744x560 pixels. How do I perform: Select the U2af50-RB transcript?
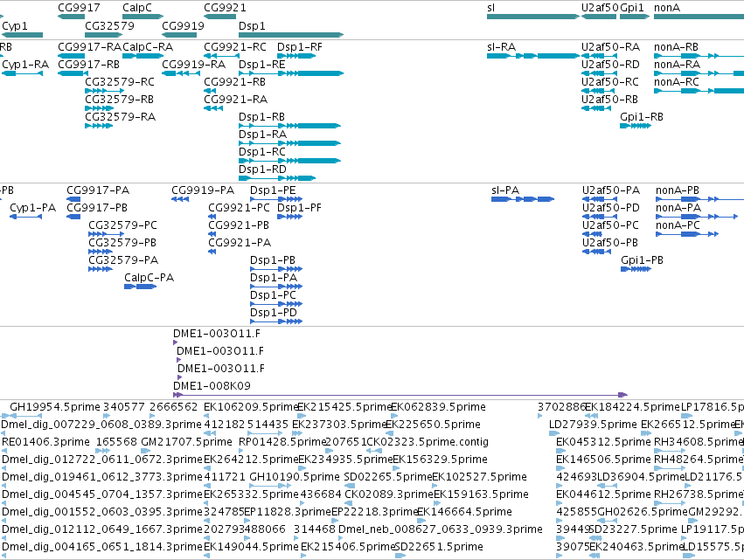596,108
